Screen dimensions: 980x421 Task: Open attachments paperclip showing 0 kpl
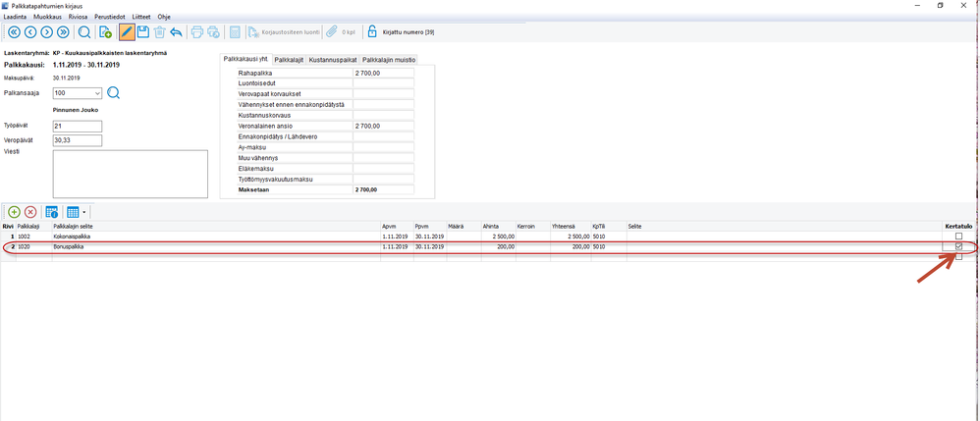341,31
